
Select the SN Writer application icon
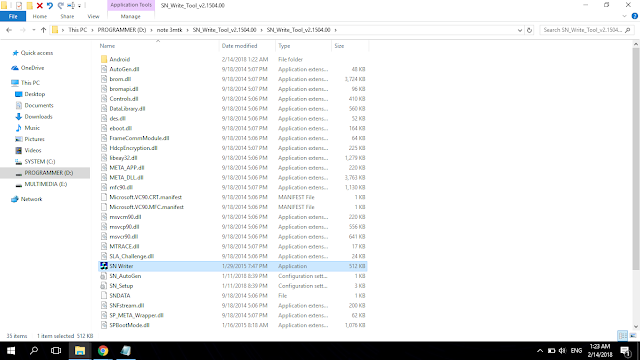click(x=104, y=266)
